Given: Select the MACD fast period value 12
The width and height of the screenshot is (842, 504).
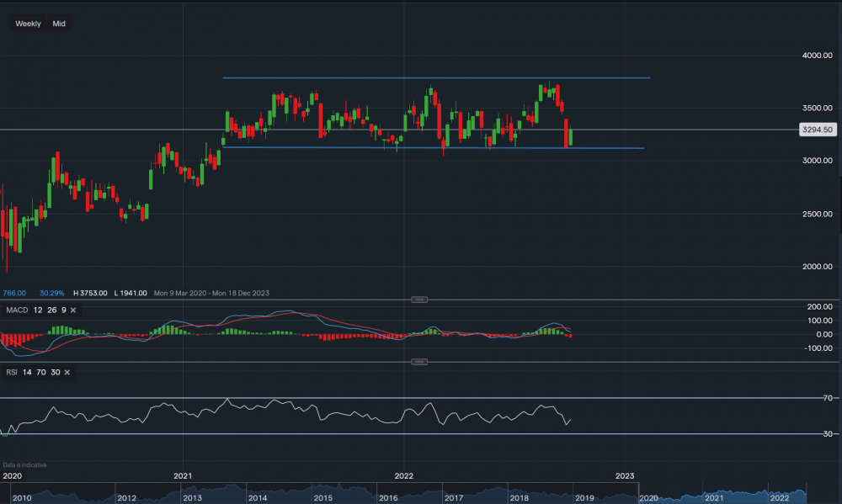Looking at the screenshot, I should (x=38, y=310).
